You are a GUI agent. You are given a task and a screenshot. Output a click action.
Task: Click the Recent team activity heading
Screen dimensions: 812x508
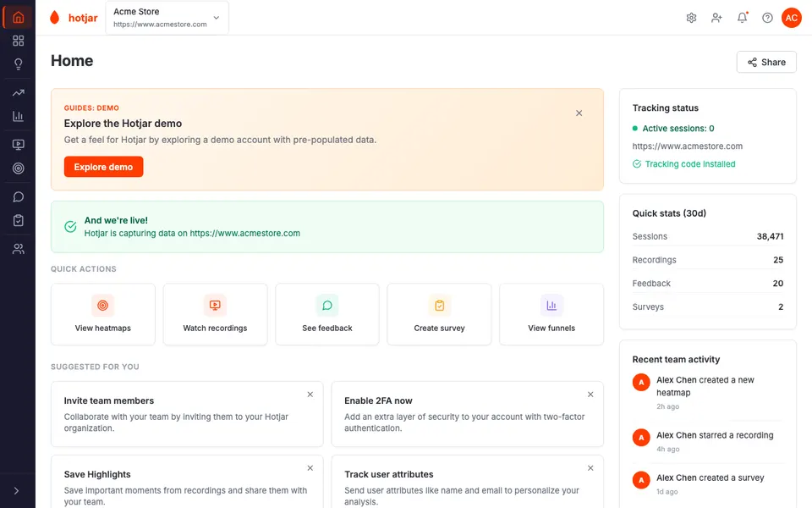click(x=676, y=359)
